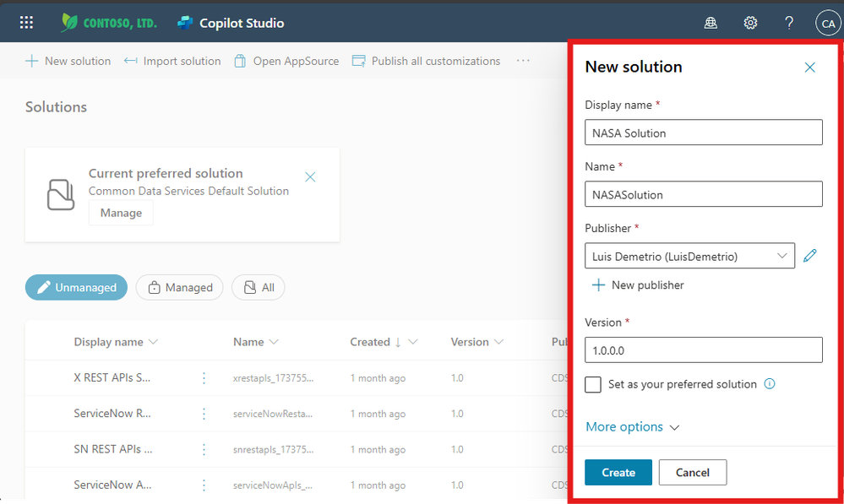Image resolution: width=844 pixels, height=504 pixels.
Task: Click the Solutions page heading
Action: coord(56,107)
